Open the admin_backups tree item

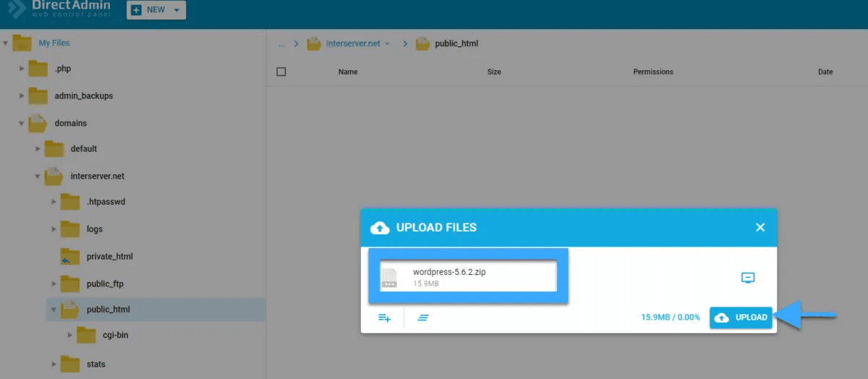pyautogui.click(x=84, y=95)
